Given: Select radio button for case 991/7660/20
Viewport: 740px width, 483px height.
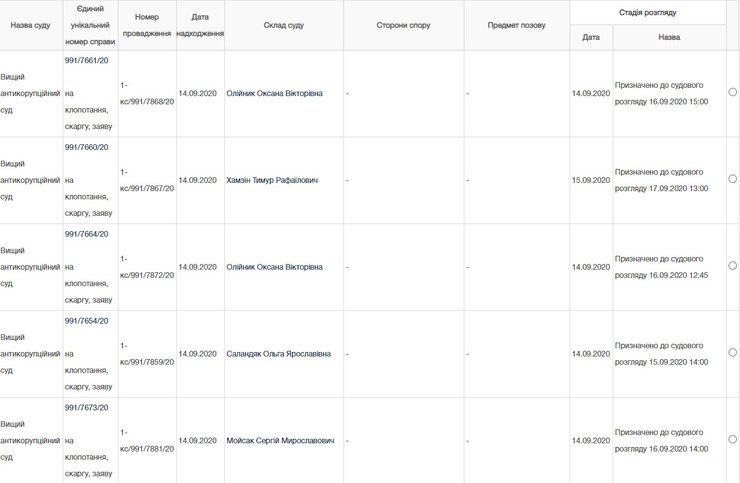Looking at the screenshot, I should [733, 179].
